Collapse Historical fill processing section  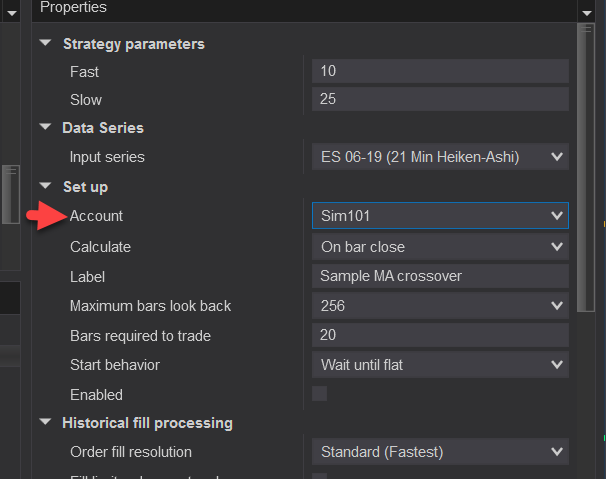pyautogui.click(x=45, y=423)
